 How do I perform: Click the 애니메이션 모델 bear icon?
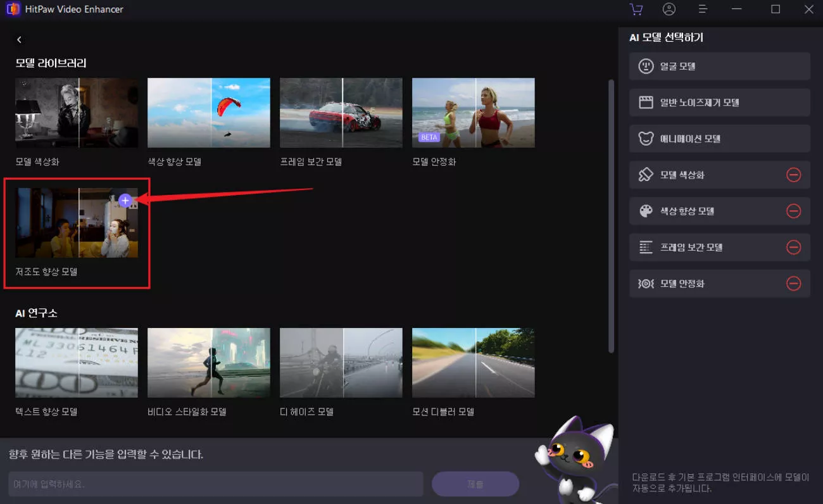(x=646, y=139)
